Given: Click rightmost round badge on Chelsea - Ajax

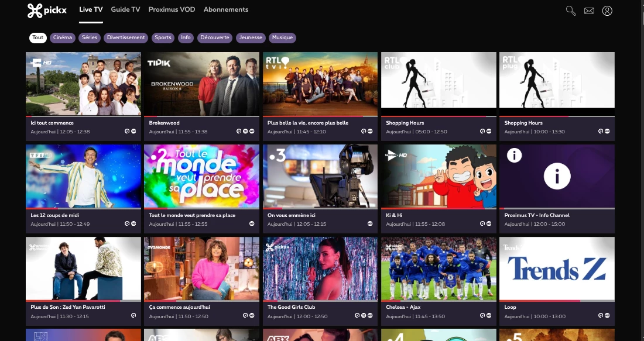Looking at the screenshot, I should coord(489,316).
